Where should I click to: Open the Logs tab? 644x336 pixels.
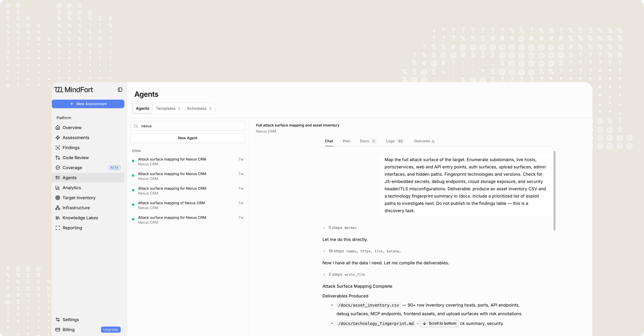(x=395, y=141)
